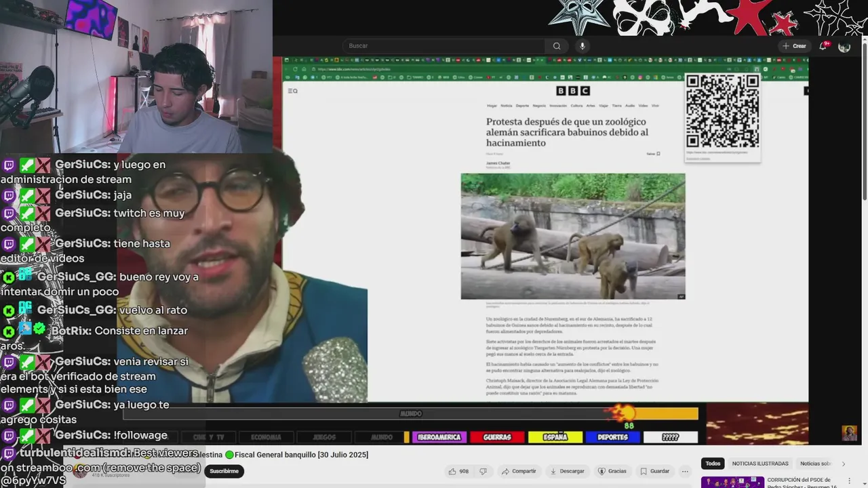Click BBC nav item Cultura
This screenshot has width=868, height=488.
pyautogui.click(x=576, y=106)
